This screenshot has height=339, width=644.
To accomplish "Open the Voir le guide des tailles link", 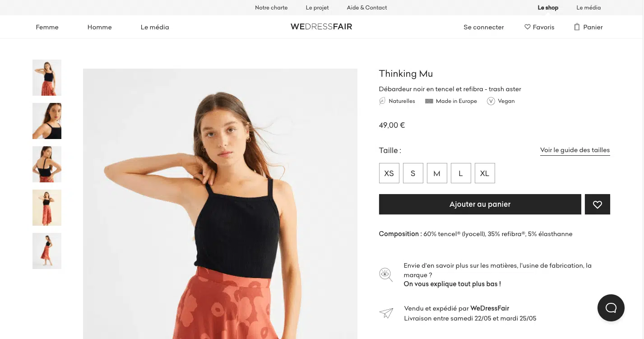I will click(x=575, y=150).
